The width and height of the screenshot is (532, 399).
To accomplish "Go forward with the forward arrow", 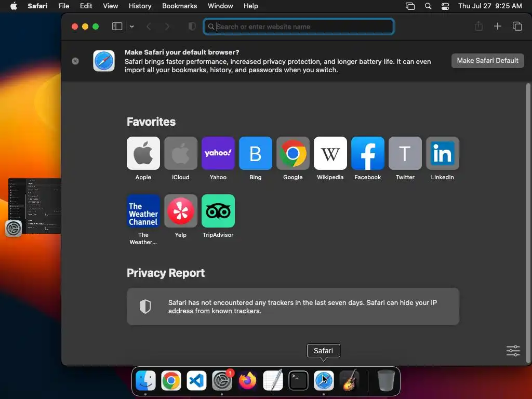I will click(167, 26).
